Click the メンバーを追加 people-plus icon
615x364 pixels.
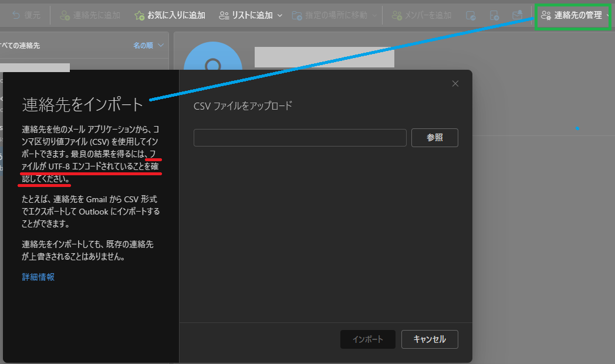397,15
